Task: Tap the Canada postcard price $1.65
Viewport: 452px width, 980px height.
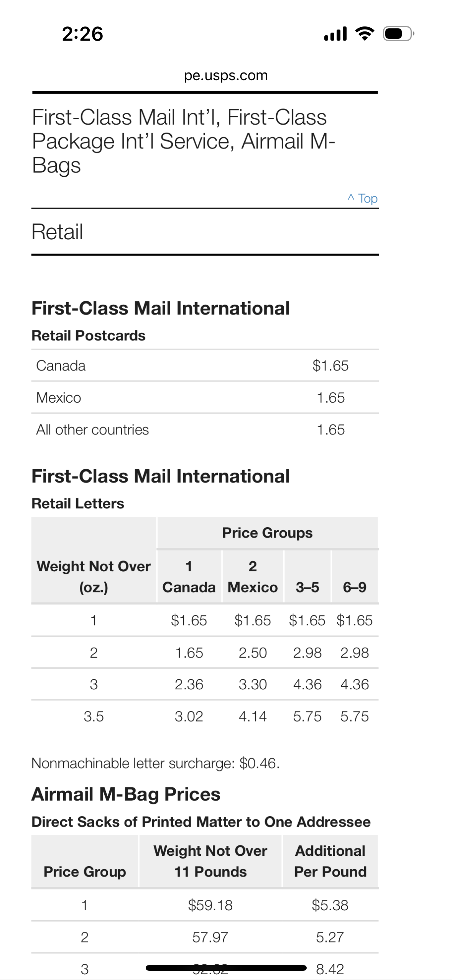Action: [330, 366]
